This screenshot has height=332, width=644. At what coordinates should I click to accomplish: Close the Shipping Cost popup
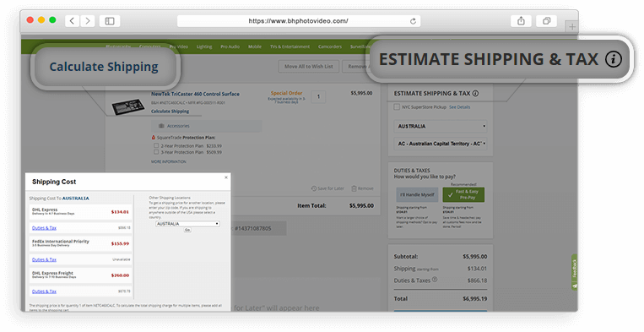(x=226, y=177)
